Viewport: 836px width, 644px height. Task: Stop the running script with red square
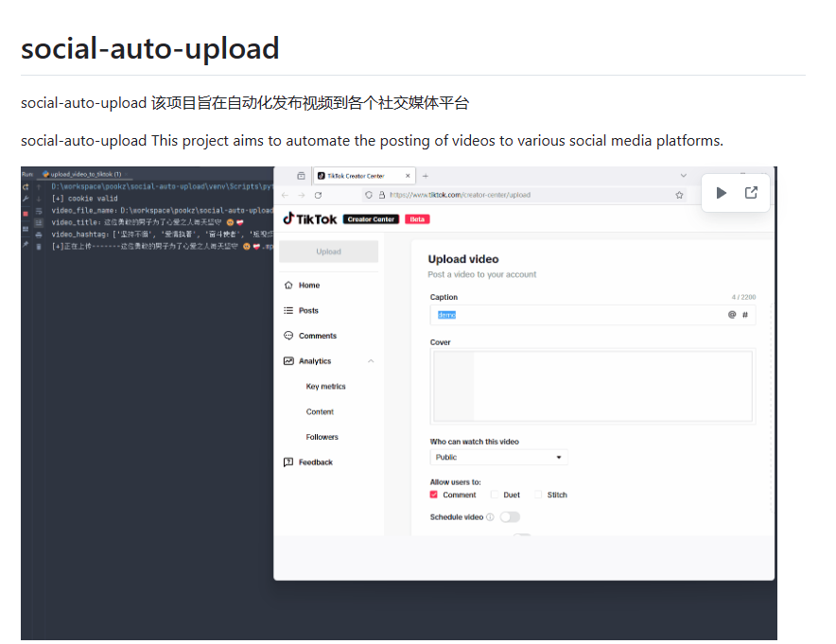[26, 213]
